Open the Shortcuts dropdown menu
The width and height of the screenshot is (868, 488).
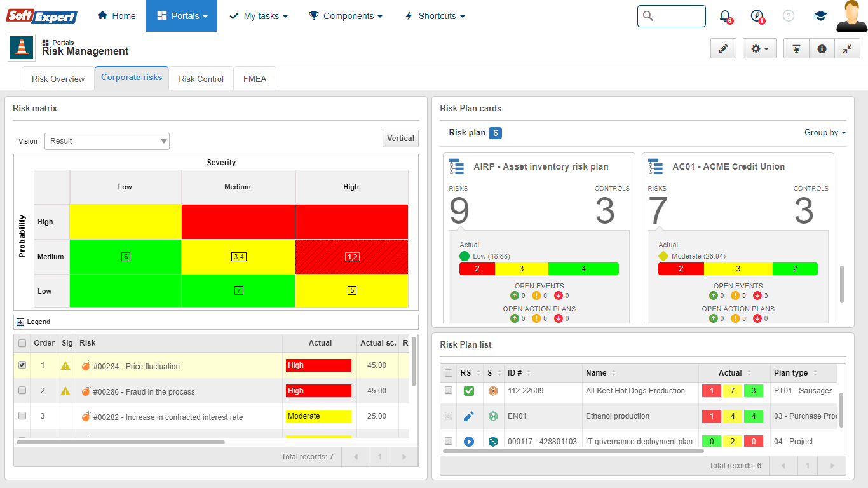coord(435,16)
